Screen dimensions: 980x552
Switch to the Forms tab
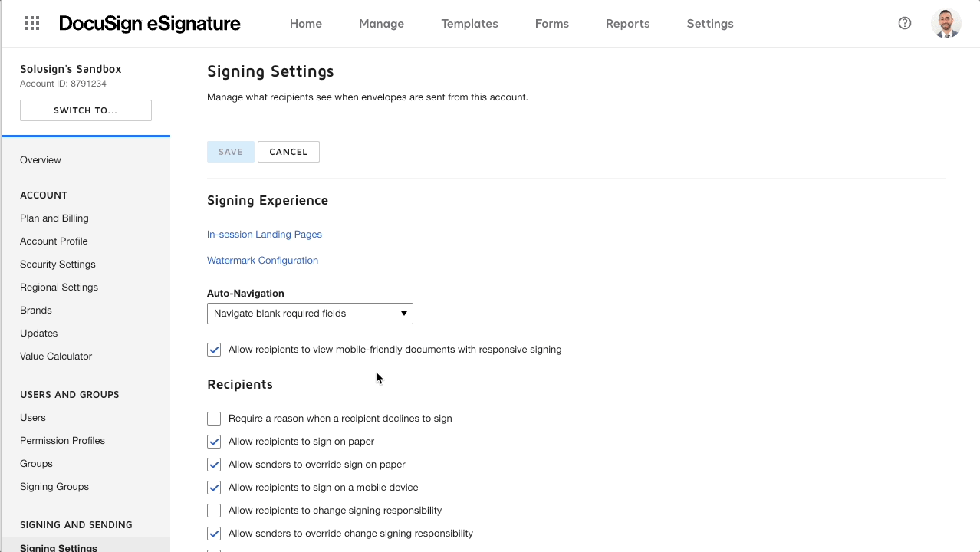pos(552,24)
